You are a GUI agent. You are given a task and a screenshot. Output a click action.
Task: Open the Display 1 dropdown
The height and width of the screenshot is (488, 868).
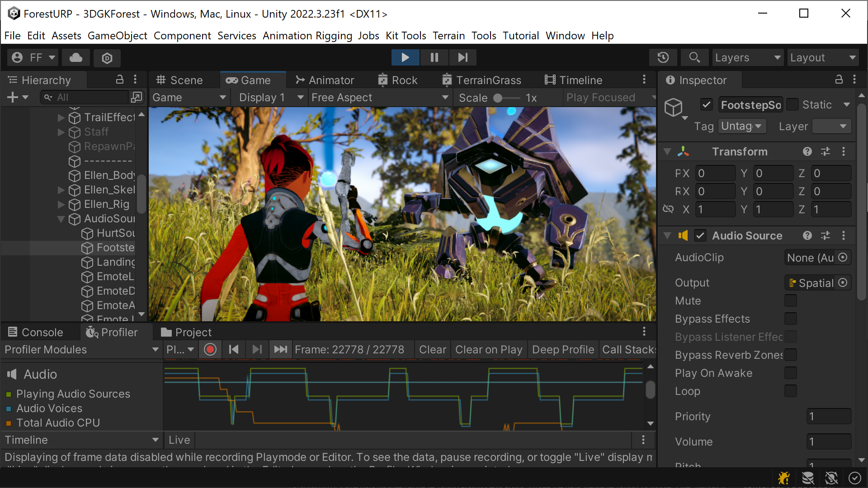(x=270, y=97)
